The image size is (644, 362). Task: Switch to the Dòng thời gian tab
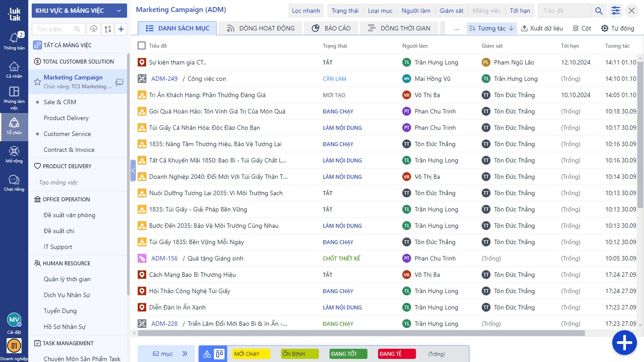click(399, 28)
